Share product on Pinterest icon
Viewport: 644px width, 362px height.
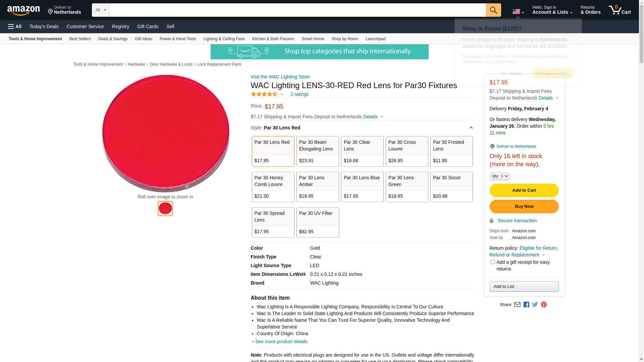[x=544, y=305]
